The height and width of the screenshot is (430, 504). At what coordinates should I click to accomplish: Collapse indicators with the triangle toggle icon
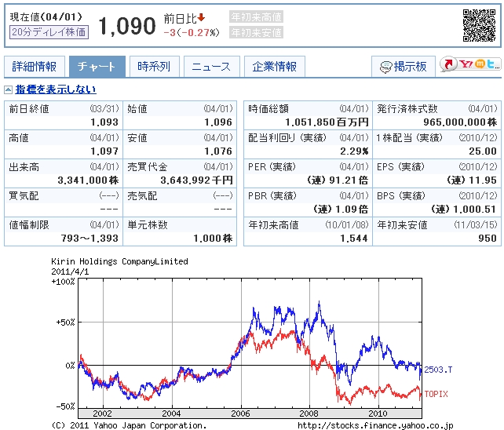[x=9, y=89]
